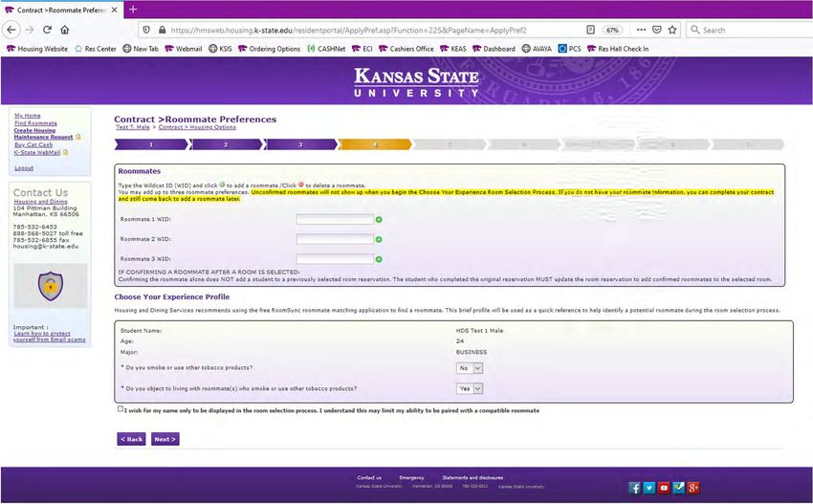Select highlighted step 4 in progress bar
Image resolution: width=813 pixels, height=504 pixels.
point(375,144)
